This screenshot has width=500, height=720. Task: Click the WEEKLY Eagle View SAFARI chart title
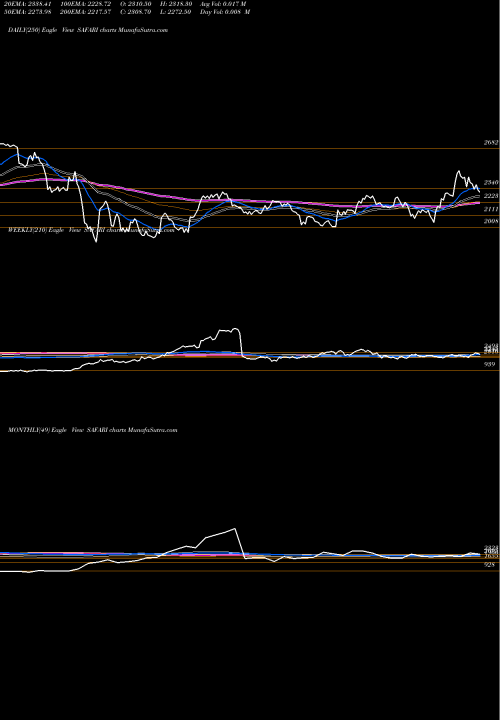pyautogui.click(x=91, y=230)
